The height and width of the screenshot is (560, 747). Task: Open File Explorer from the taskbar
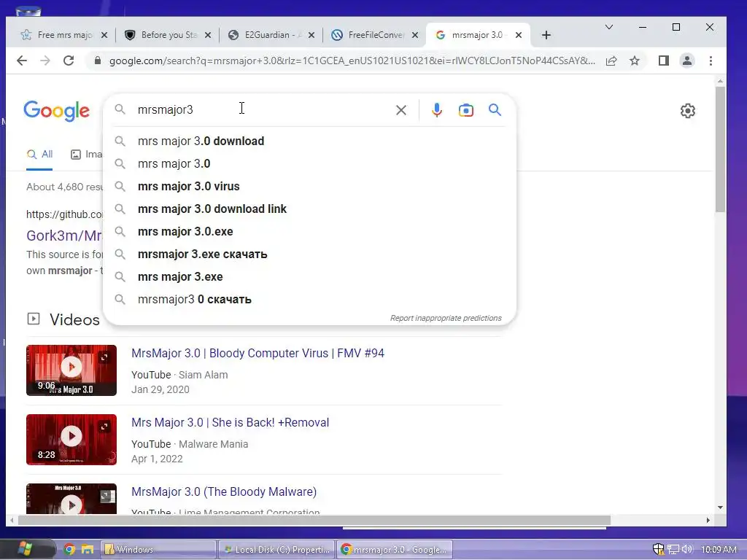click(x=88, y=550)
